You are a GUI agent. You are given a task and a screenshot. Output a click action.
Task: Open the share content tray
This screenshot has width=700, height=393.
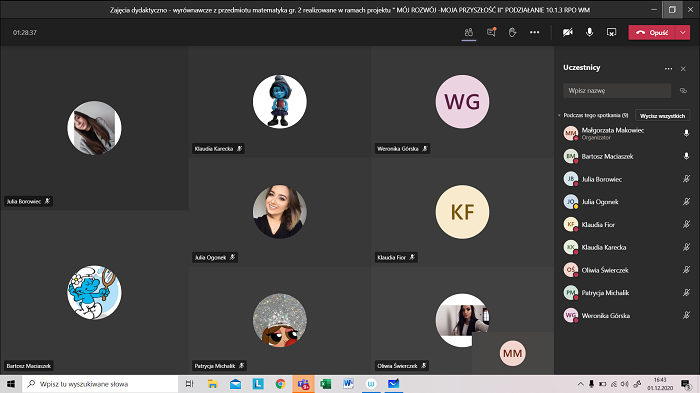click(611, 33)
